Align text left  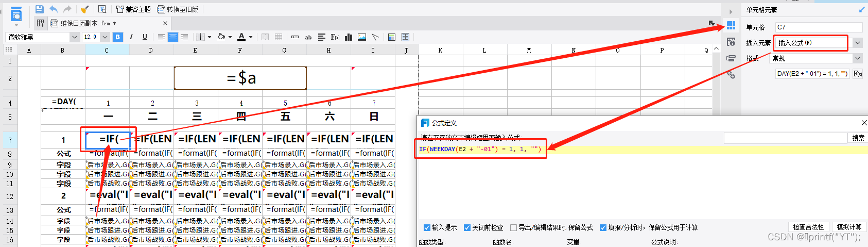(161, 37)
